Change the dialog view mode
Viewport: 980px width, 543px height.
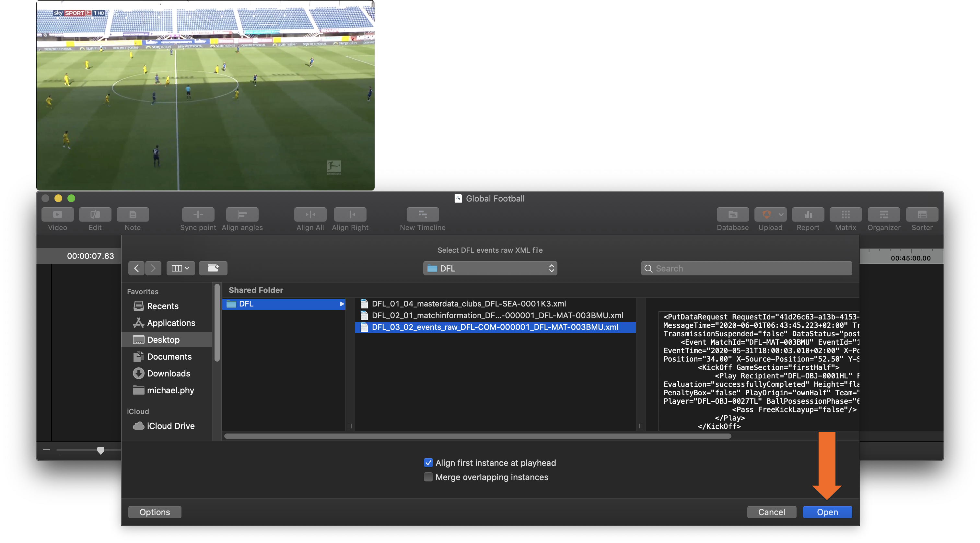pyautogui.click(x=180, y=268)
